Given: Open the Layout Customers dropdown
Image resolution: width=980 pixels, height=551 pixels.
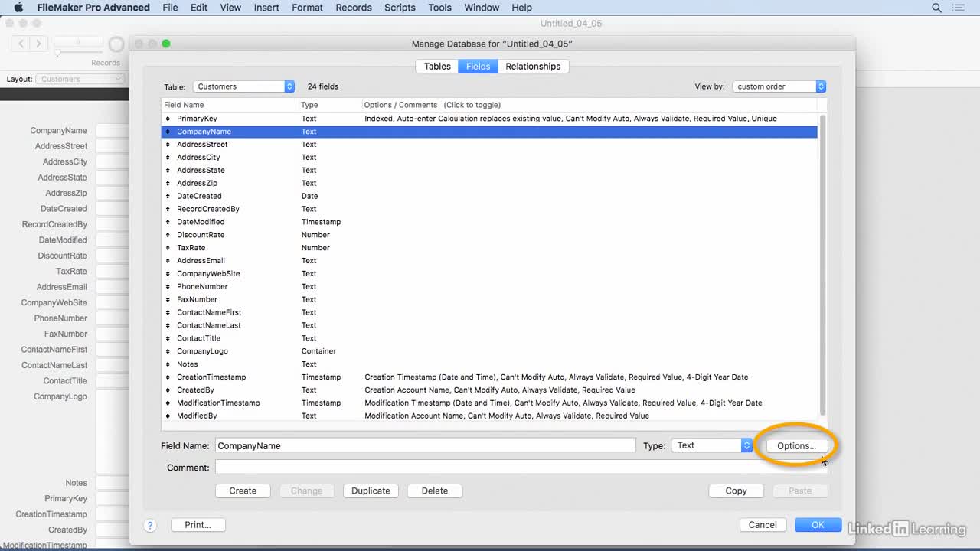Looking at the screenshot, I should 80,79.
